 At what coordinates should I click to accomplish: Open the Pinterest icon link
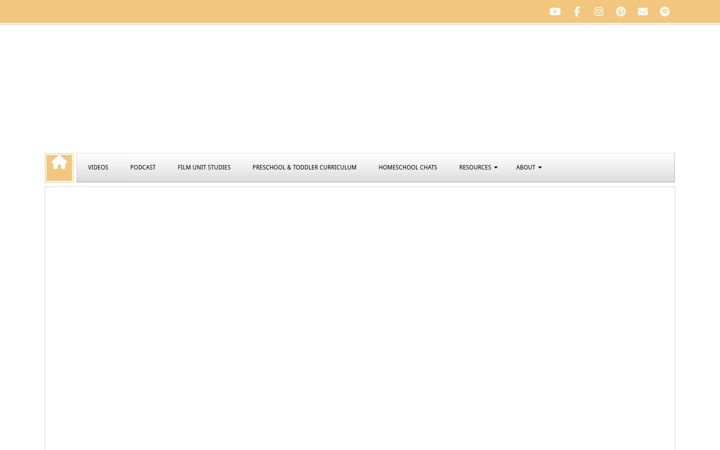(621, 11)
